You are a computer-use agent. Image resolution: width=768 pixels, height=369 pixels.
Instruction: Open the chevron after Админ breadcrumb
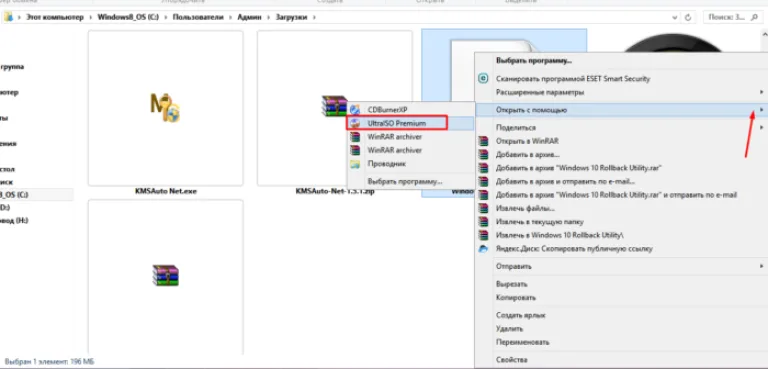(268, 17)
